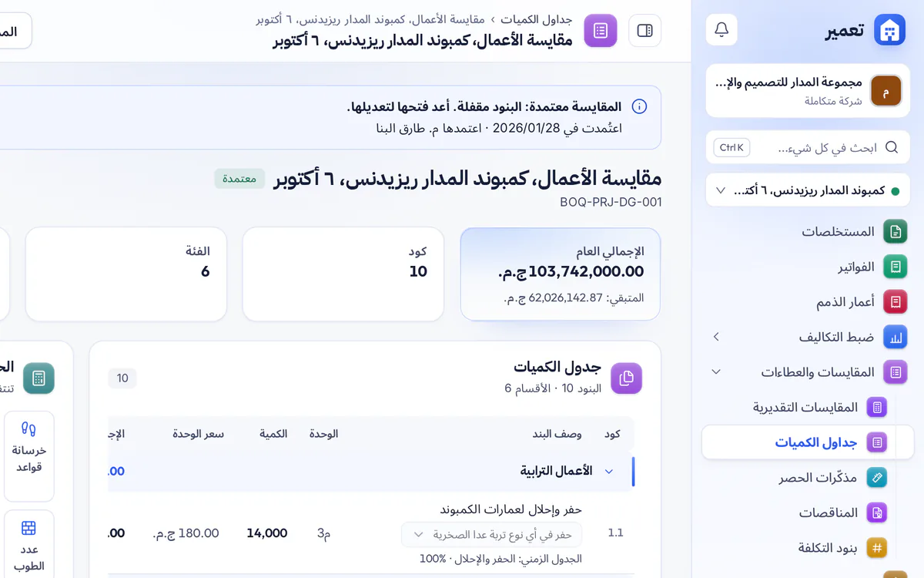The width and height of the screenshot is (924, 578).
Task: Click the المتبقي remaining amount text
Action: click(574, 297)
